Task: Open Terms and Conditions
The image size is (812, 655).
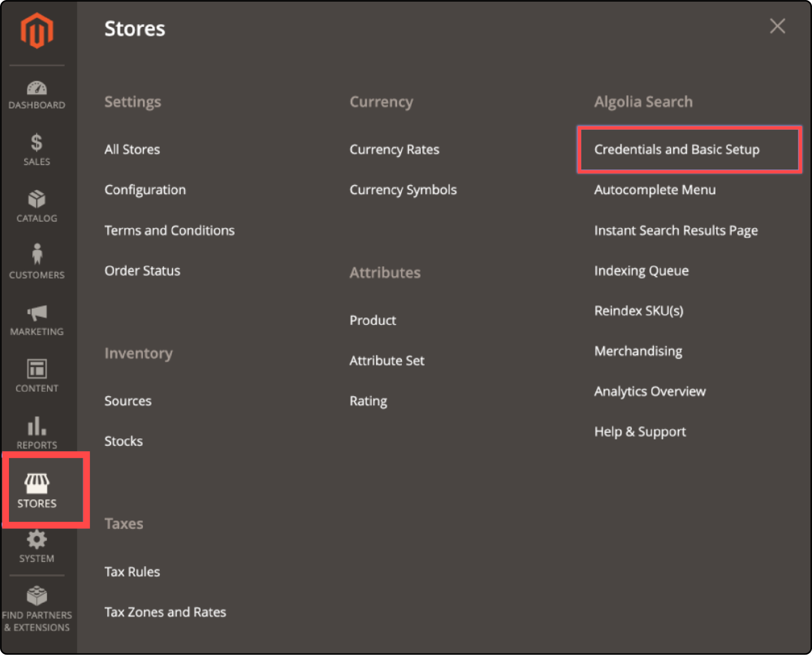Action: tap(169, 230)
